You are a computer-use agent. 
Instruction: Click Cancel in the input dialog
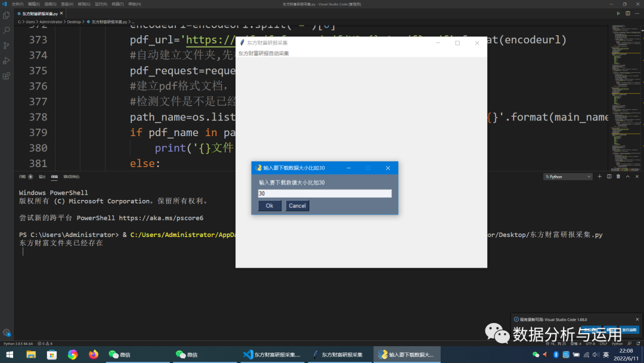coord(297,205)
